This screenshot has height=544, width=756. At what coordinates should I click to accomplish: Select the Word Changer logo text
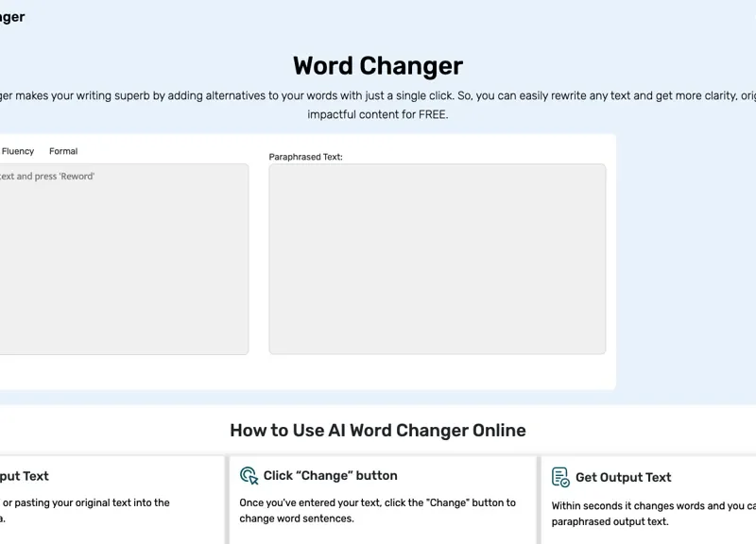click(x=12, y=16)
